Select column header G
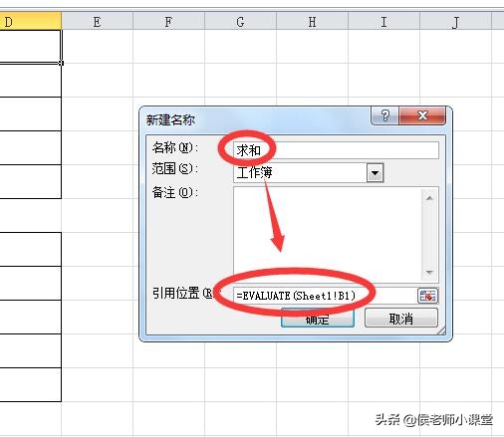 240,22
